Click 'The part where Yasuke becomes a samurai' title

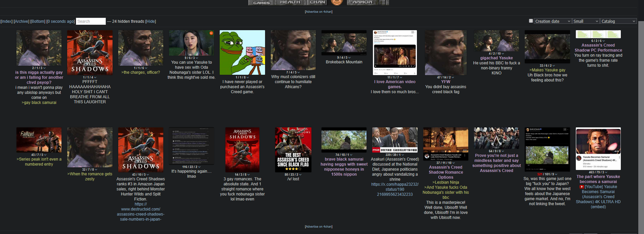(598, 179)
